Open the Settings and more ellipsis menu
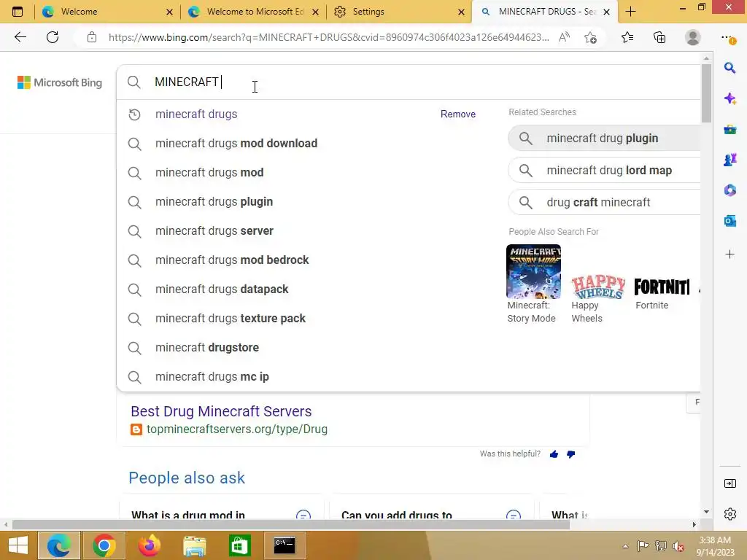The height and width of the screenshot is (560, 747). tap(728, 38)
